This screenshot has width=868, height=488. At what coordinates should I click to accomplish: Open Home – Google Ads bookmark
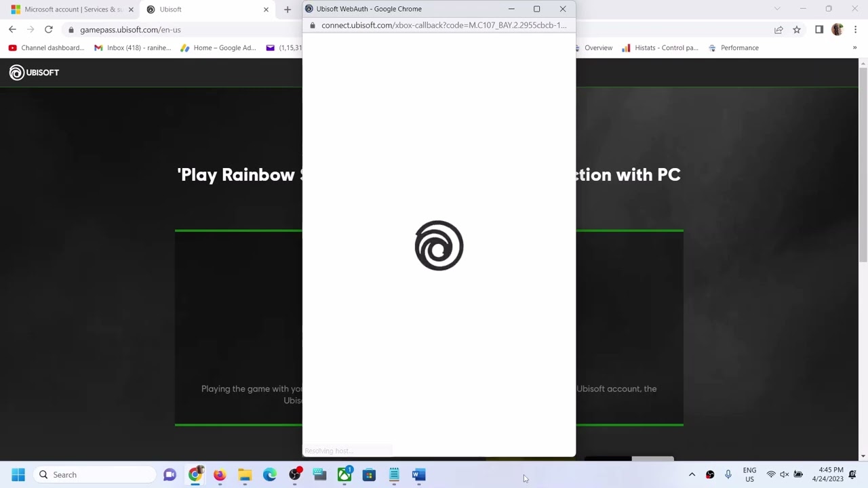click(218, 48)
